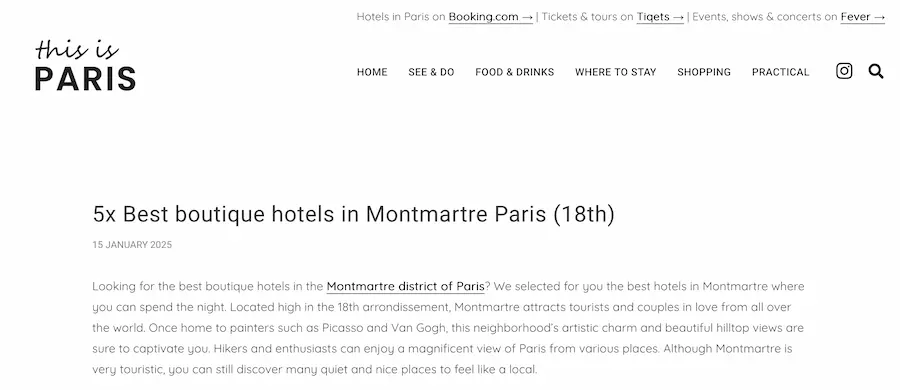
Task: Select FOOD & DRINKS in navigation
Action: [514, 72]
